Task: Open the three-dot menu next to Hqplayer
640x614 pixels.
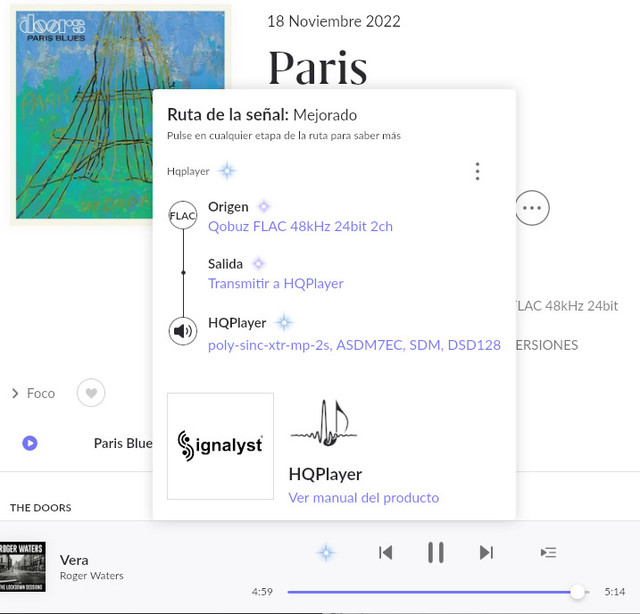Action: click(477, 171)
